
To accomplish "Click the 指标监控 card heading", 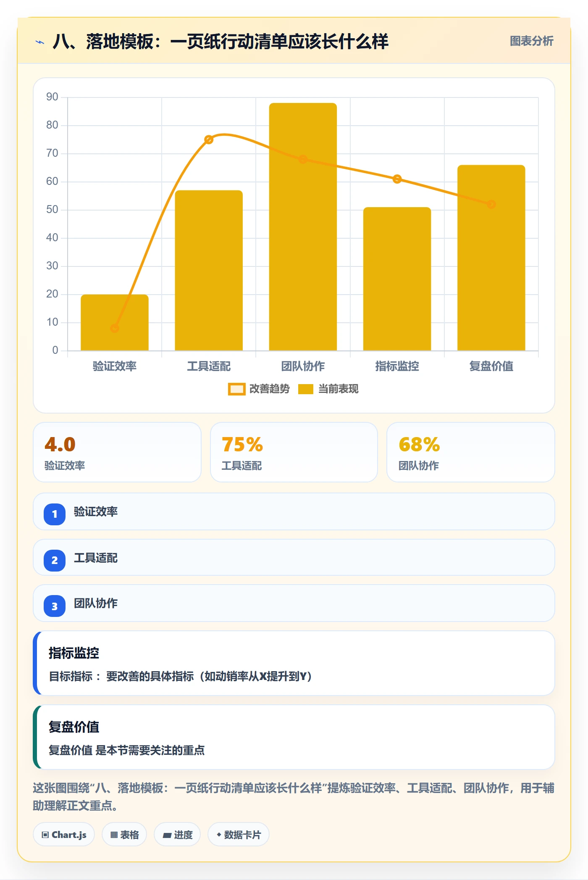I will [x=74, y=653].
